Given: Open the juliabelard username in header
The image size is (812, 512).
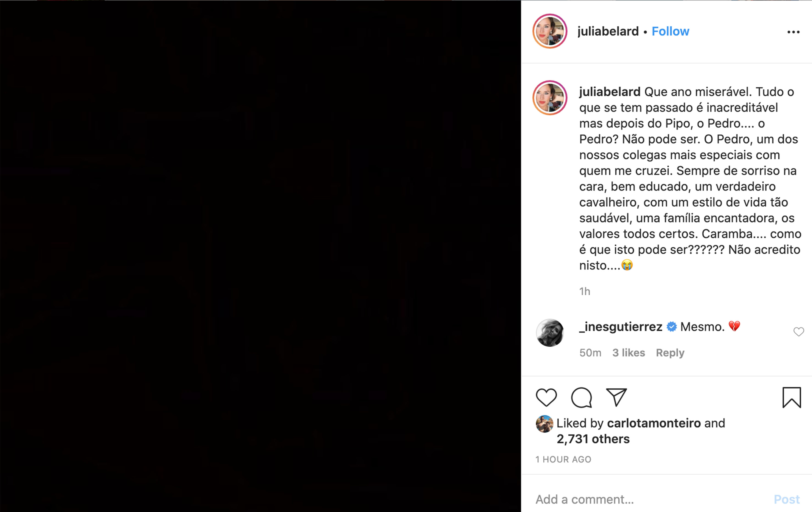Looking at the screenshot, I should (x=608, y=31).
